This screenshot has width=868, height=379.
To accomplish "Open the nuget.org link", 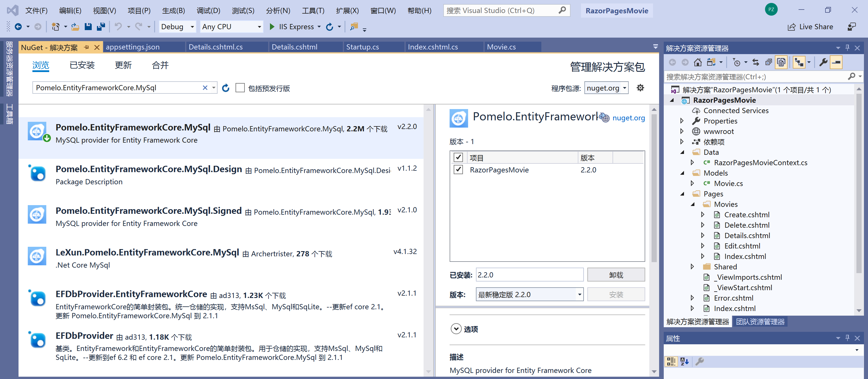I will pos(628,118).
